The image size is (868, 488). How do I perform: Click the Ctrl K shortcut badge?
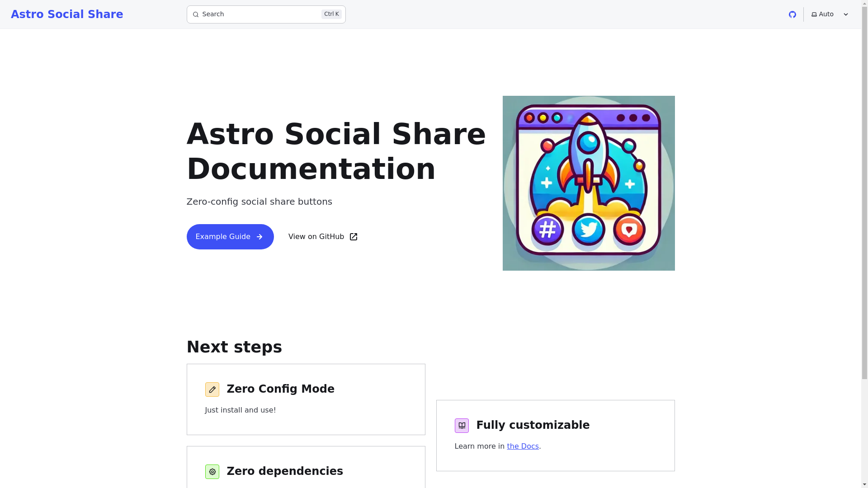pyautogui.click(x=331, y=14)
